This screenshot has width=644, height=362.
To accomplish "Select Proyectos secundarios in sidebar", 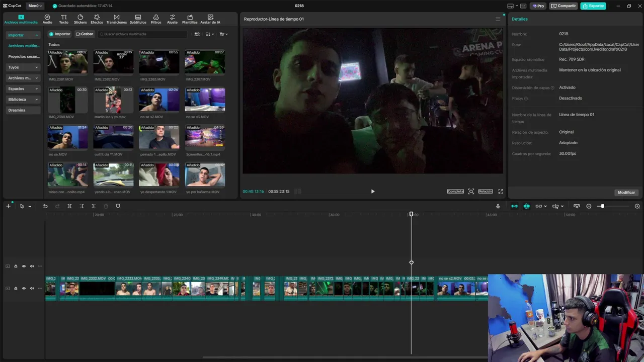I will click(x=23, y=57).
